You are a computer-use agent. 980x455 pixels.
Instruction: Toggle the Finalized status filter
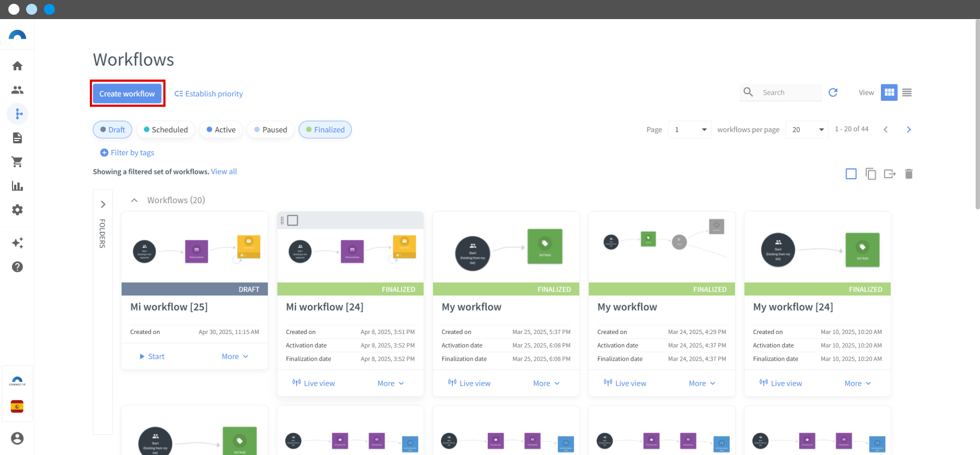click(325, 130)
